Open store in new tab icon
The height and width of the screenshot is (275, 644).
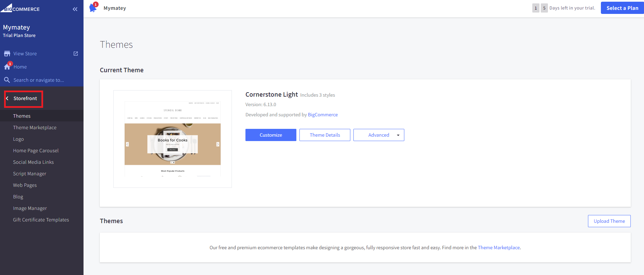(76, 54)
